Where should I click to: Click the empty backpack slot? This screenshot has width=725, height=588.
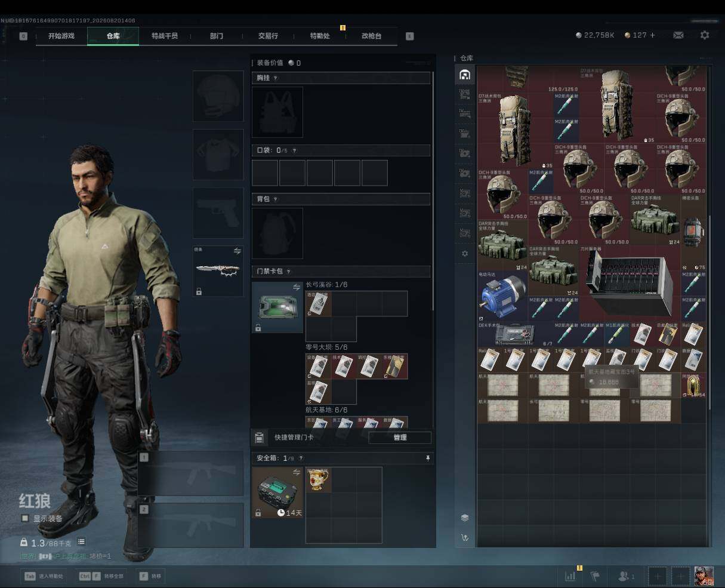pyautogui.click(x=277, y=233)
